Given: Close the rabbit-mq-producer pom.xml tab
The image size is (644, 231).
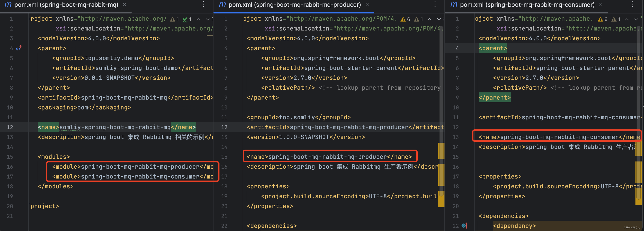Looking at the screenshot, I should [367, 5].
